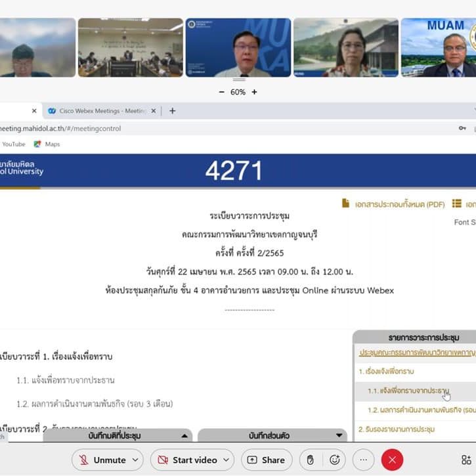
Task: Raise hand using the hand icon
Action: (x=311, y=460)
